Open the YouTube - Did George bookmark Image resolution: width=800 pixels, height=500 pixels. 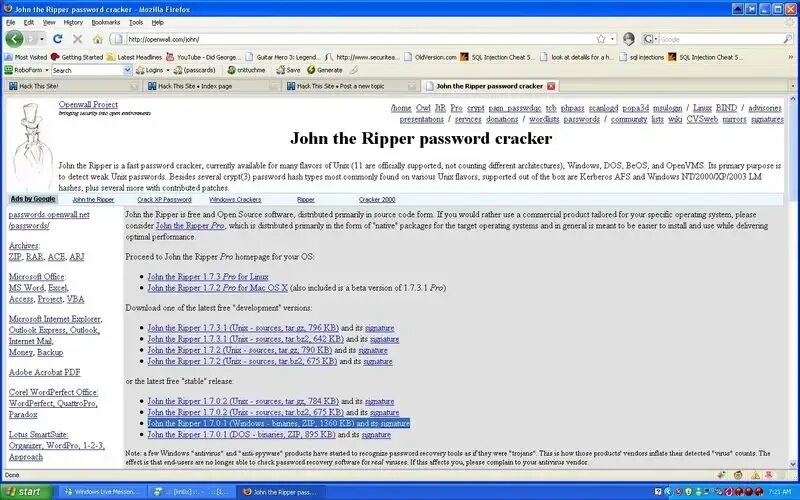click(x=203, y=57)
